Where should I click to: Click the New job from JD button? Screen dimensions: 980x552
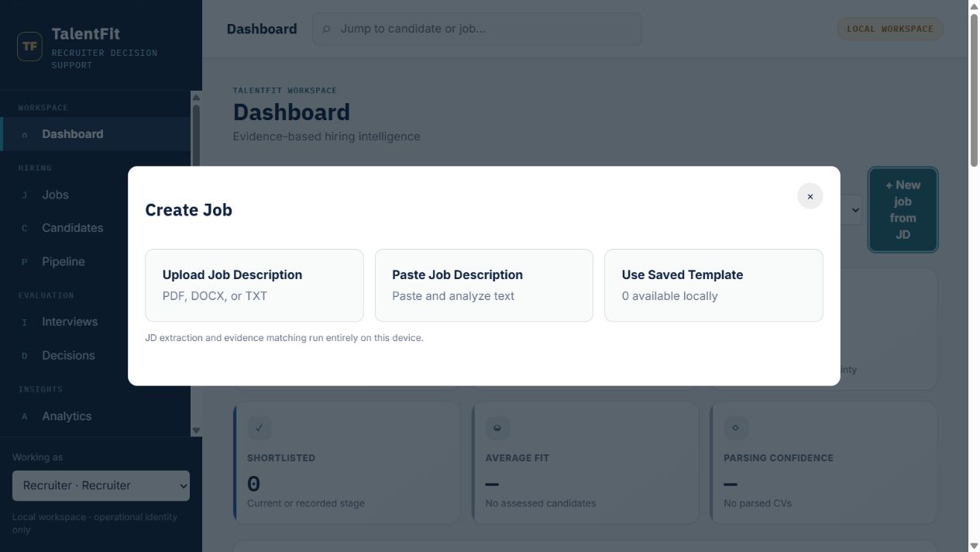(x=903, y=209)
